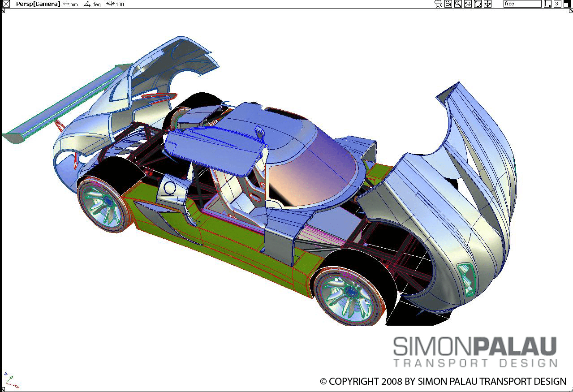Select the magnifying glass zoom tool
This screenshot has height=392, width=573.
tap(458, 4)
